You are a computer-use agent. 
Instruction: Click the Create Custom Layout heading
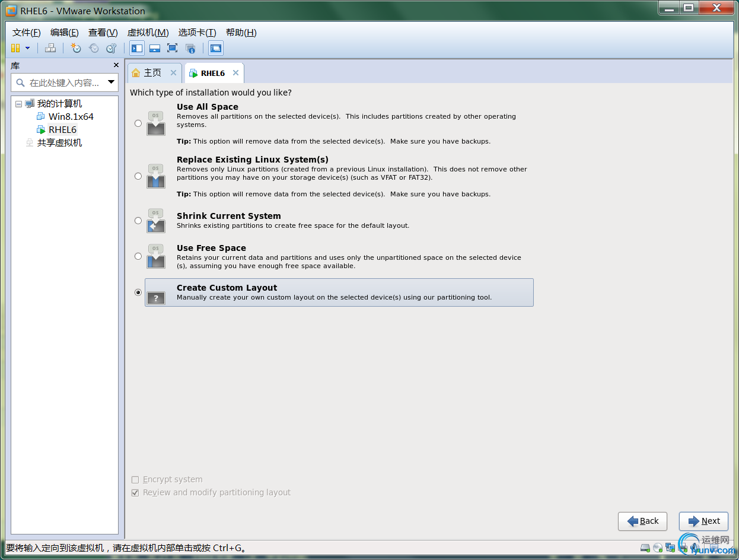[227, 288]
